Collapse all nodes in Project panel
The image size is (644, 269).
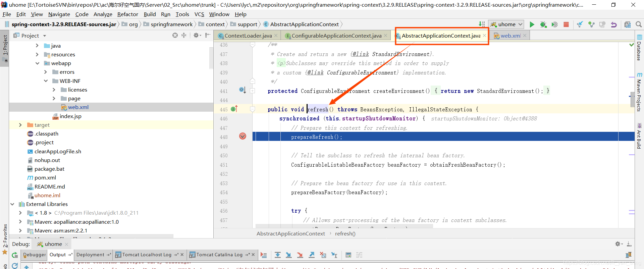184,35
